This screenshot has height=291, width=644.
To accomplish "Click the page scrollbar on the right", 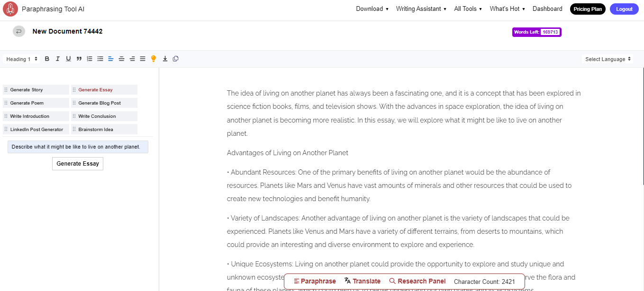I will point(643,126).
